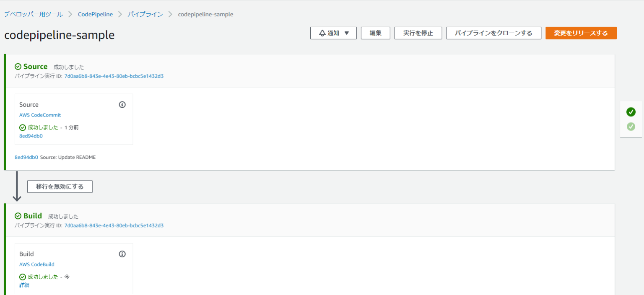This screenshot has width=644, height=295.
Task: Open Source stage pipeline execution ID link
Action: click(114, 76)
